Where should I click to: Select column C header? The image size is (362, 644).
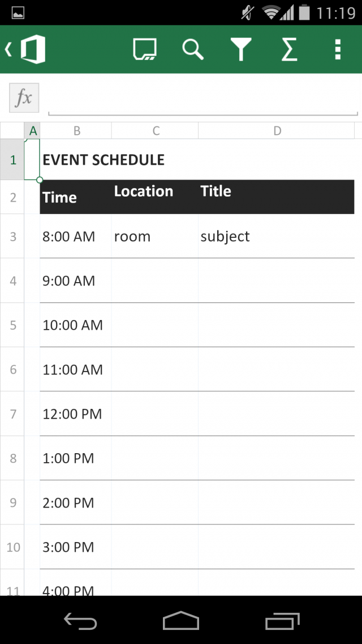point(156,131)
